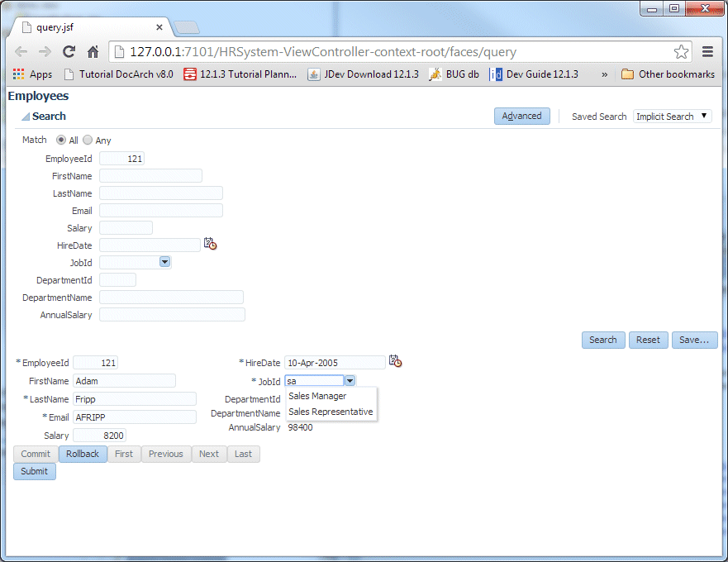
Task: Choose Sales Representative from the list
Action: point(331,412)
